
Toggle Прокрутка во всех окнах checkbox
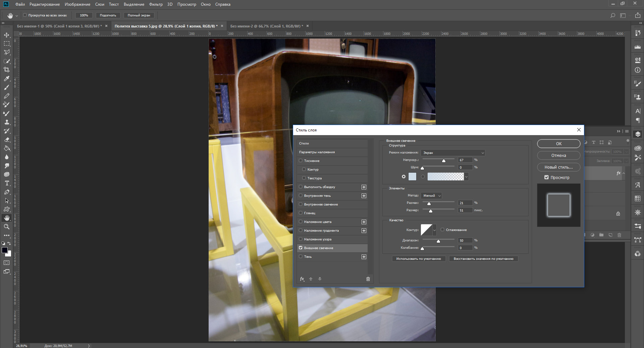(25, 15)
